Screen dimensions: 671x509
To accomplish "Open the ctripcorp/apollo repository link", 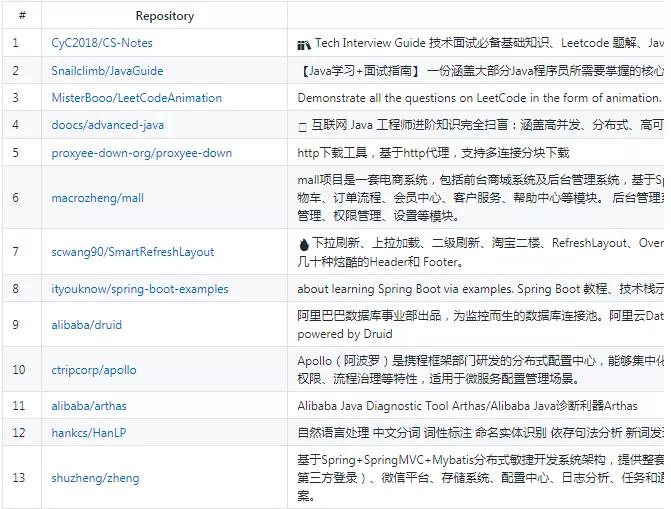I will 94,370.
